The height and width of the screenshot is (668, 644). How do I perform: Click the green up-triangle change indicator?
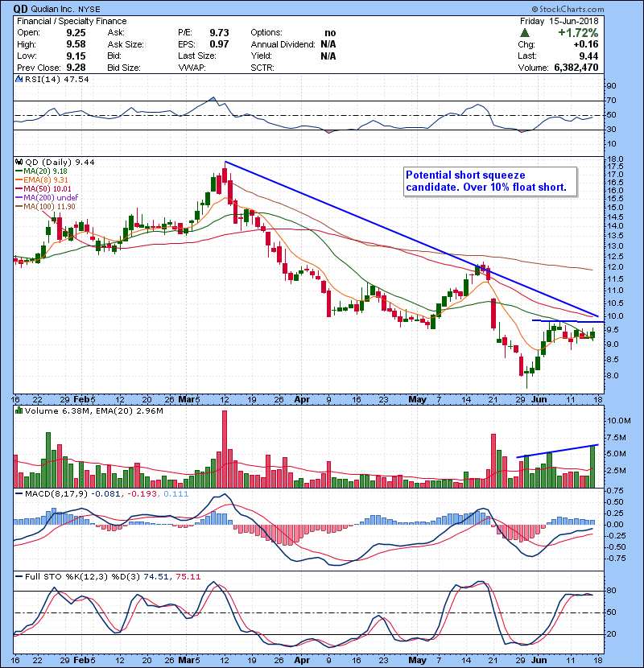(x=525, y=32)
